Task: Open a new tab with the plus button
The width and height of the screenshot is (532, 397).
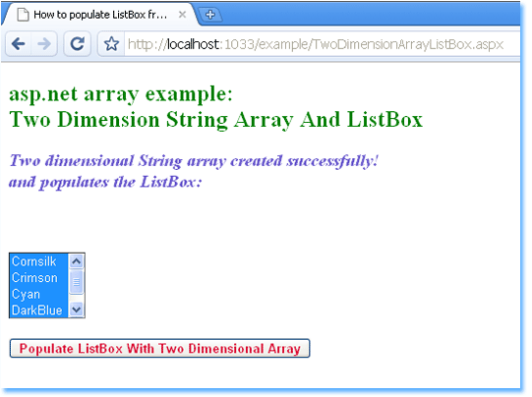Action: (x=210, y=15)
